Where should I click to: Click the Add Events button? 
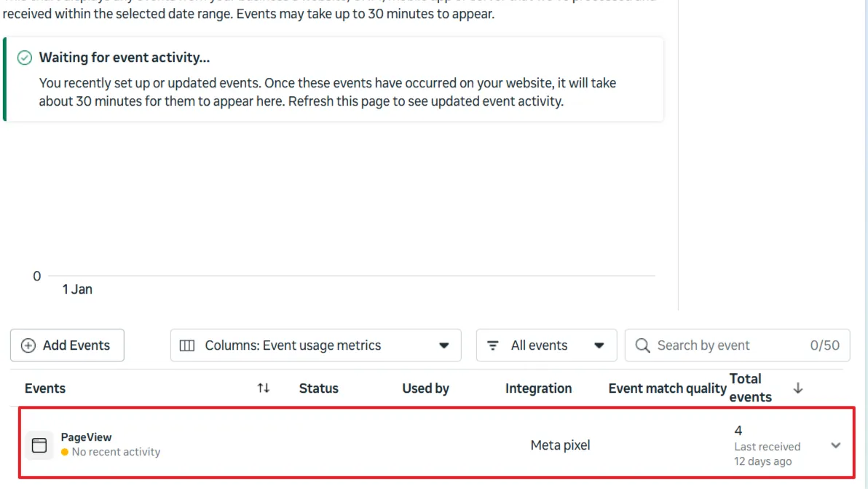point(67,345)
